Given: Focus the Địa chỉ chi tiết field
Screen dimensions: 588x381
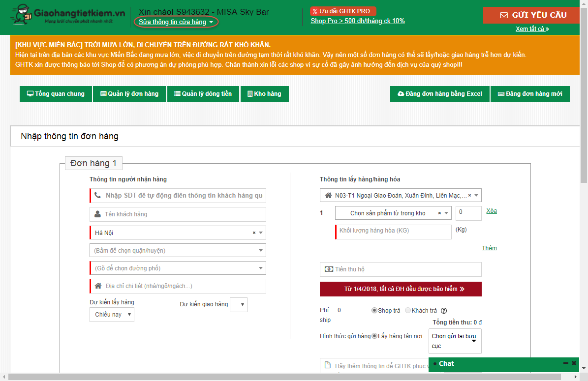Looking at the screenshot, I should 178,286.
